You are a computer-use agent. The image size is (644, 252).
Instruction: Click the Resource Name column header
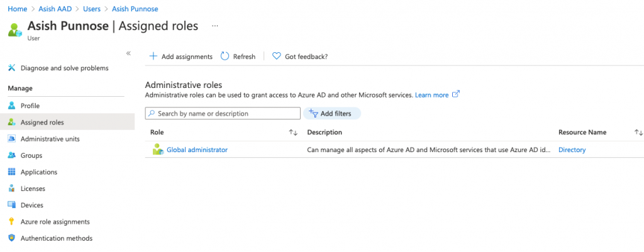582,132
